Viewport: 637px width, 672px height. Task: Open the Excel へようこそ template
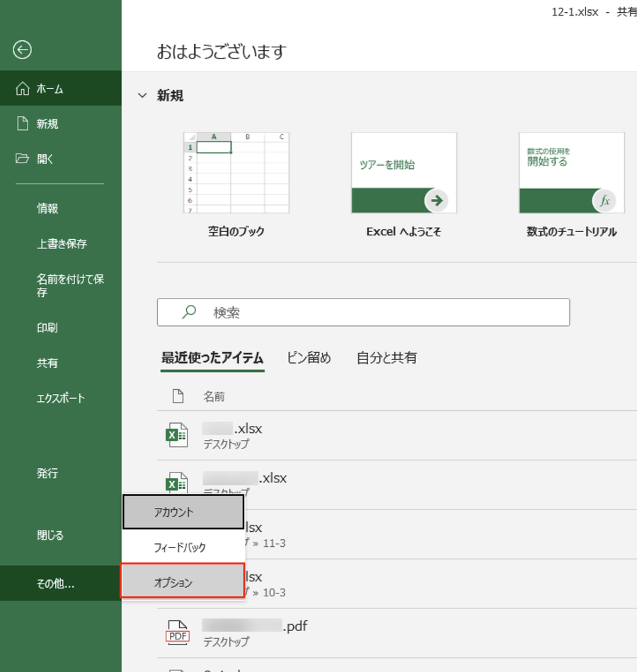point(404,173)
